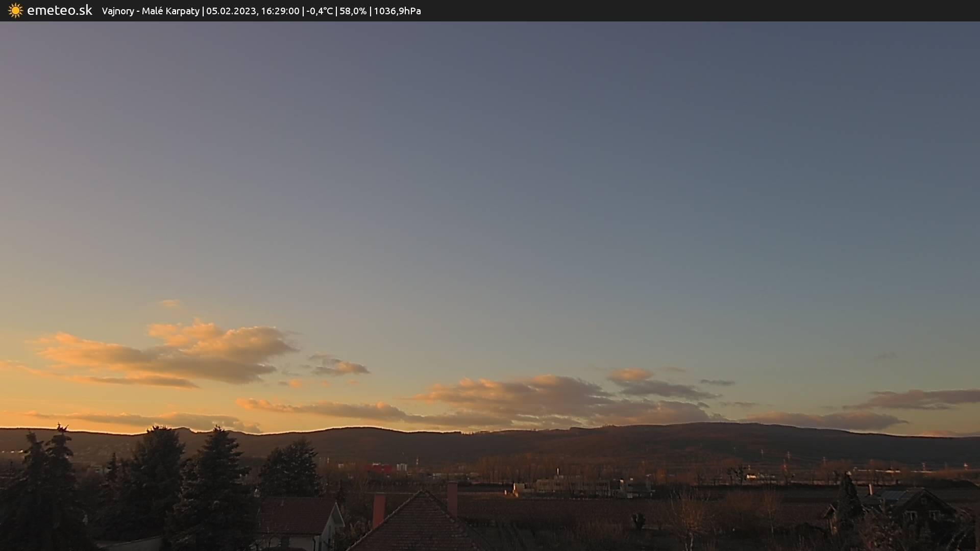Click the sun logo icon

coord(15,11)
